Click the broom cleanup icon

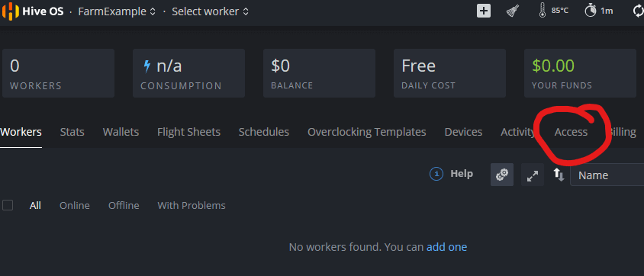pos(513,11)
